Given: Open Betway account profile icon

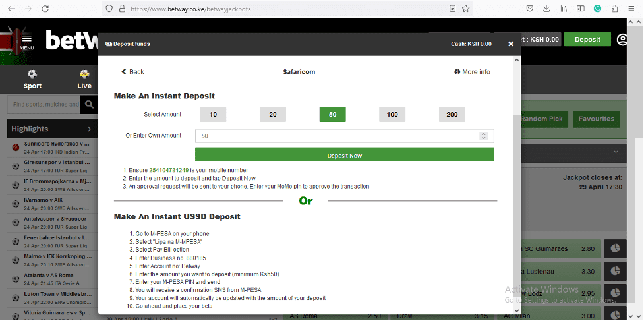Looking at the screenshot, I should click(x=622, y=40).
